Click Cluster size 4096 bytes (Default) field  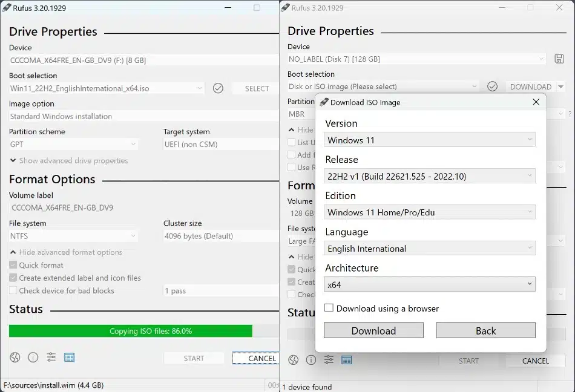click(x=222, y=236)
